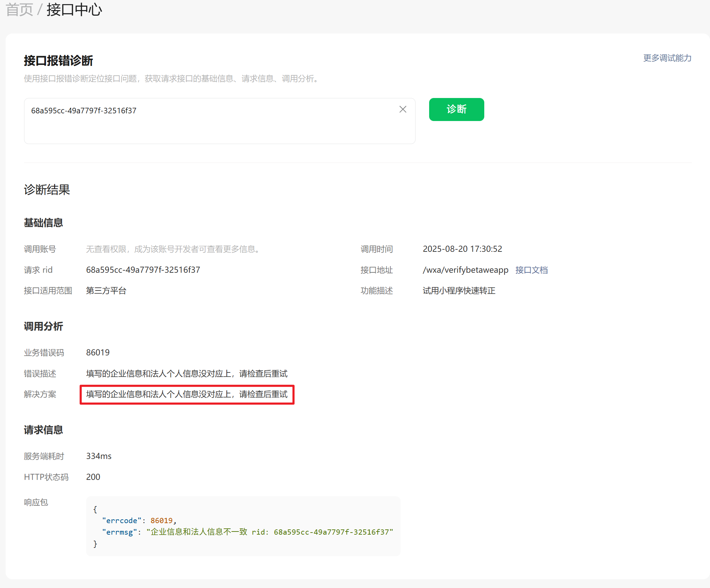Screen dimensions: 710x588
Task: Clear the rid input with X icon
Action: pyautogui.click(x=403, y=110)
